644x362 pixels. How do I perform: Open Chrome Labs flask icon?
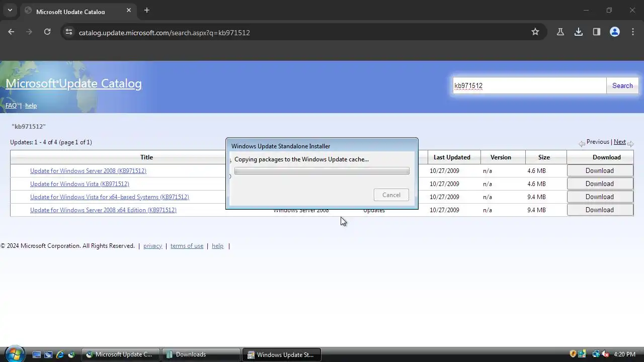coord(560,32)
